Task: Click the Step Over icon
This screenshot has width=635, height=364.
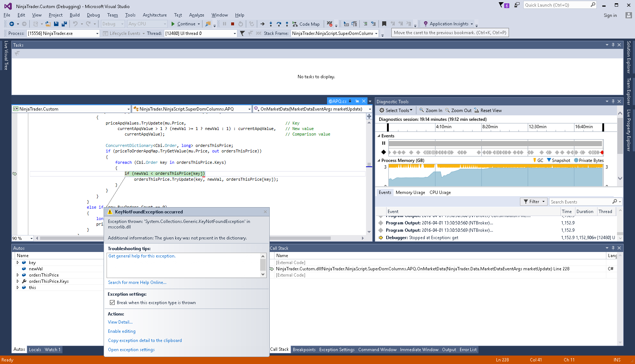Action: tap(279, 24)
